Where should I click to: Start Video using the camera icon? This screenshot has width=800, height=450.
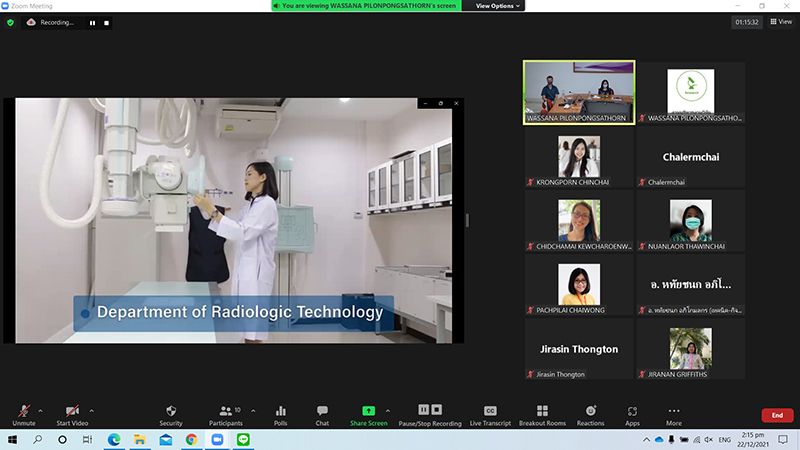[72, 415]
